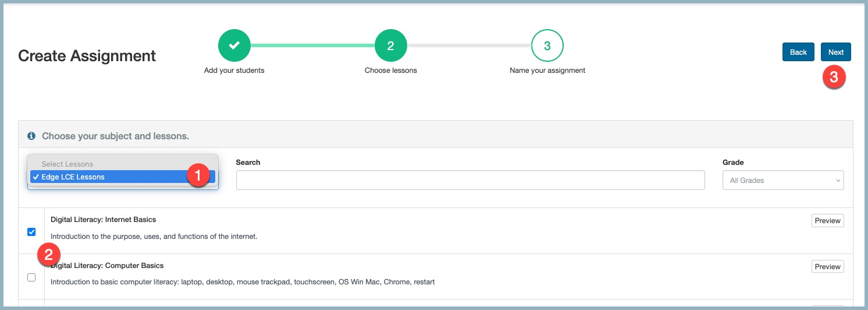This screenshot has width=868, height=310.
Task: Go back with the Back button
Action: [798, 52]
